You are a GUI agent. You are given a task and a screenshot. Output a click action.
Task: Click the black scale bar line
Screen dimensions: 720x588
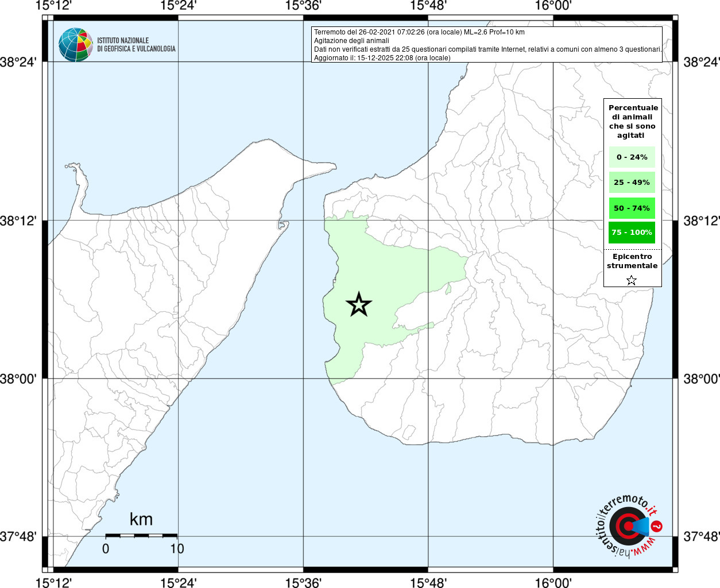pyautogui.click(x=141, y=535)
